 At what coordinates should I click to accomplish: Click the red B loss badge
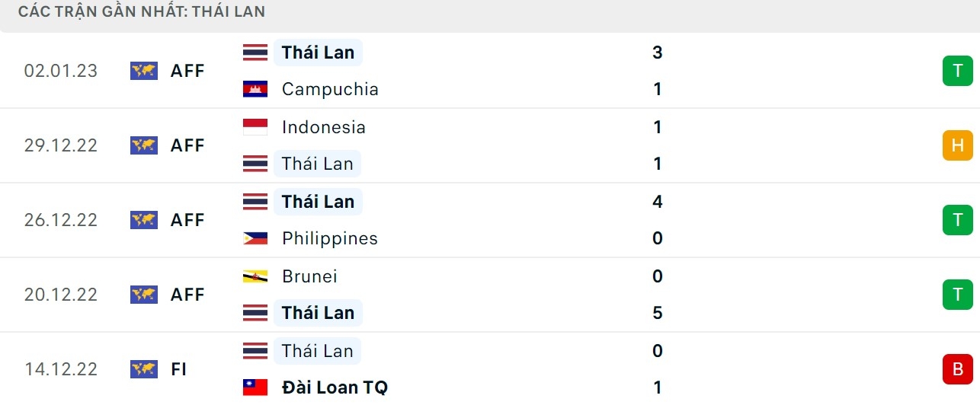click(x=957, y=369)
